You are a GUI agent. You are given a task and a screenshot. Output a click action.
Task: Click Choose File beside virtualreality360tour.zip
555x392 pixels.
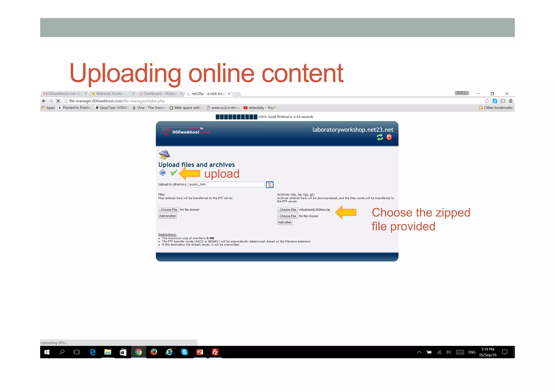[288, 210]
